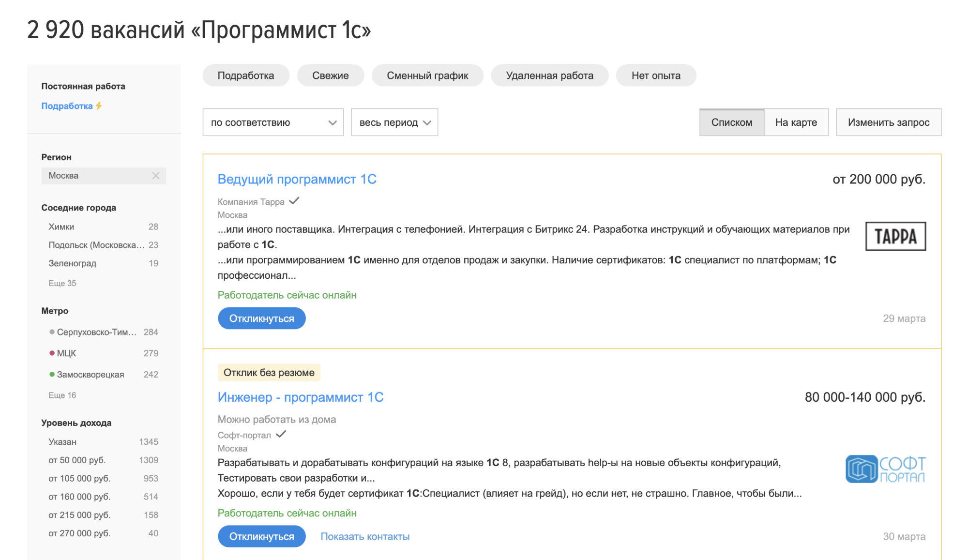This screenshot has width=968, height=560.
Task: Open the 'весь период' period dropdown
Action: point(394,122)
